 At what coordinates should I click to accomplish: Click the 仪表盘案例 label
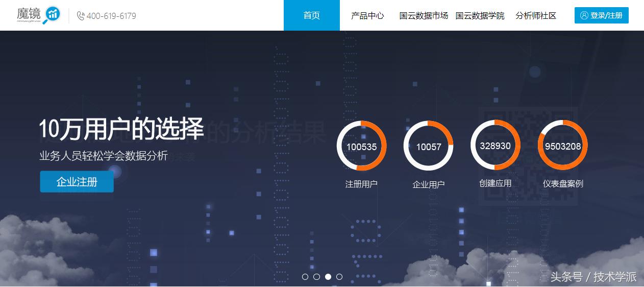pos(563,183)
